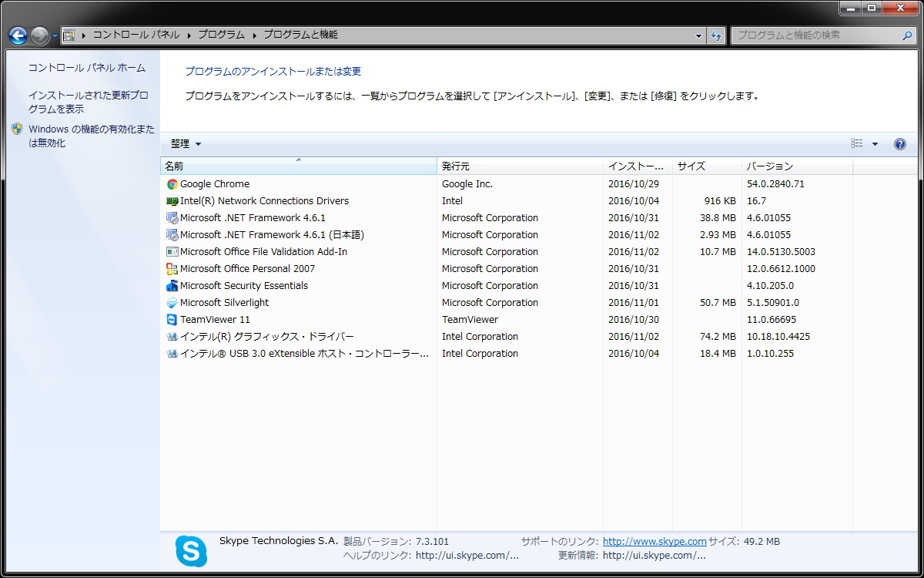Sort by 発行元 column header
Image resolution: width=924 pixels, height=578 pixels.
click(521, 166)
